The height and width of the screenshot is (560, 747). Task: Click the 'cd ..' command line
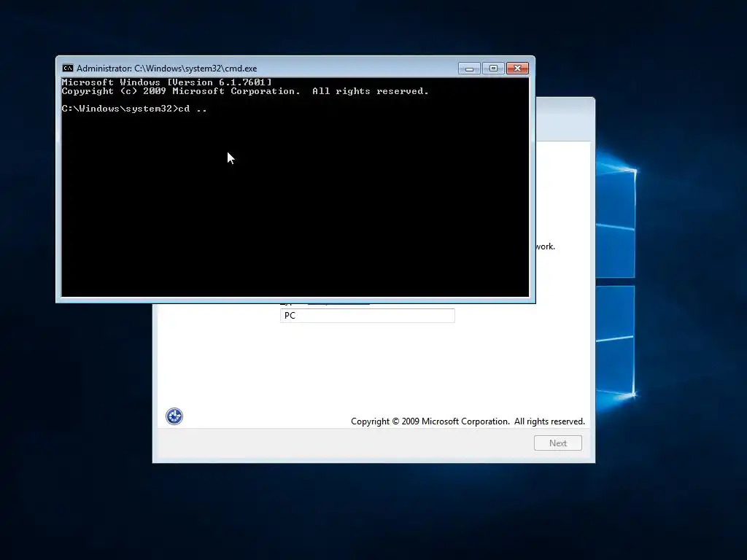coord(134,109)
